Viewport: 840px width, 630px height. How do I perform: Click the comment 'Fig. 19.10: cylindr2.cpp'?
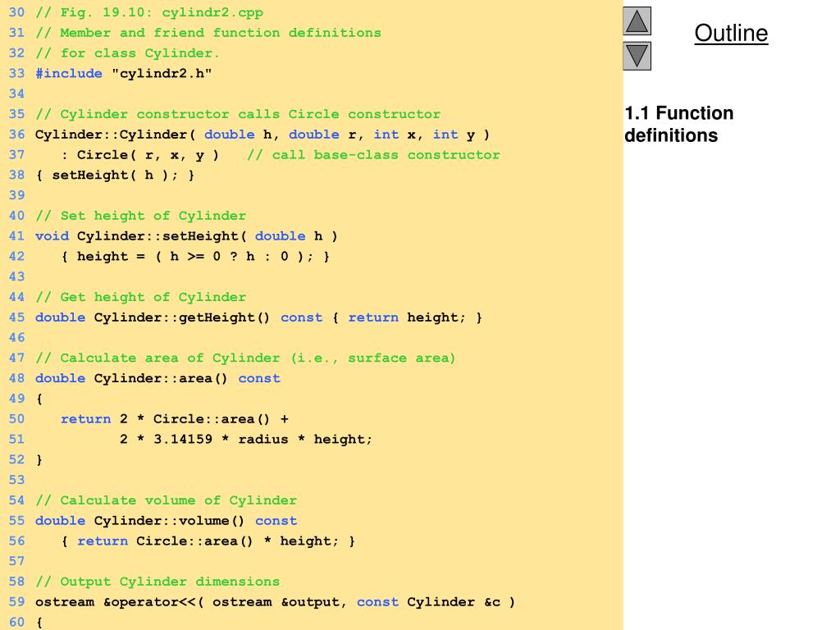click(x=149, y=12)
